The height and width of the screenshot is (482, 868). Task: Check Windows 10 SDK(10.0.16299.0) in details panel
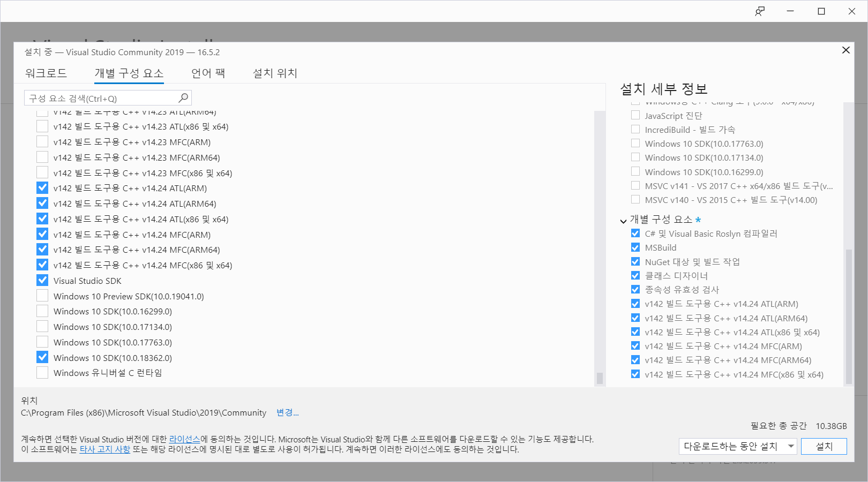(x=635, y=171)
